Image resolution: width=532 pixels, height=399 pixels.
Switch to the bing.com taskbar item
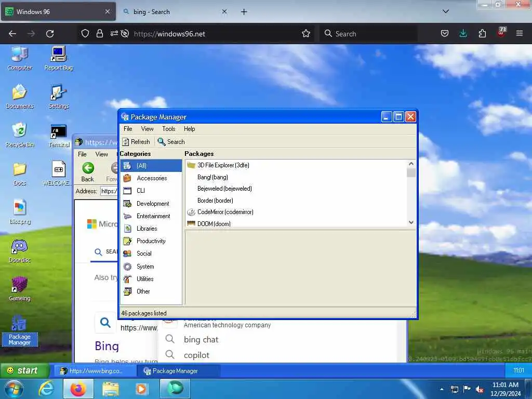(x=95, y=371)
